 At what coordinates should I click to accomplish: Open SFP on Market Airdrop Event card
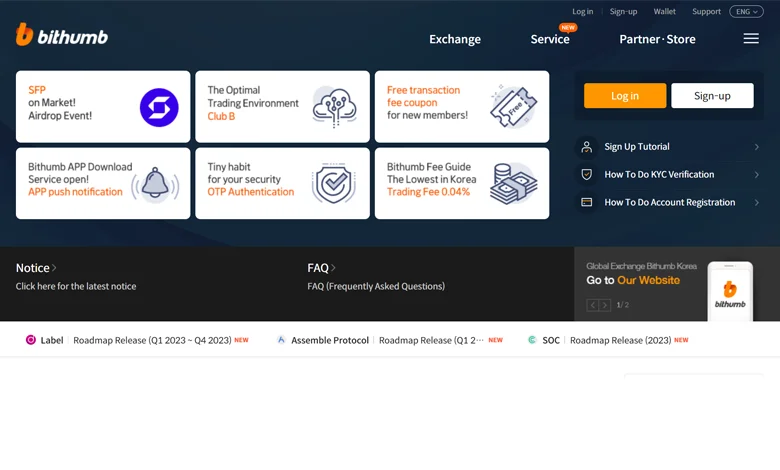[x=103, y=106]
